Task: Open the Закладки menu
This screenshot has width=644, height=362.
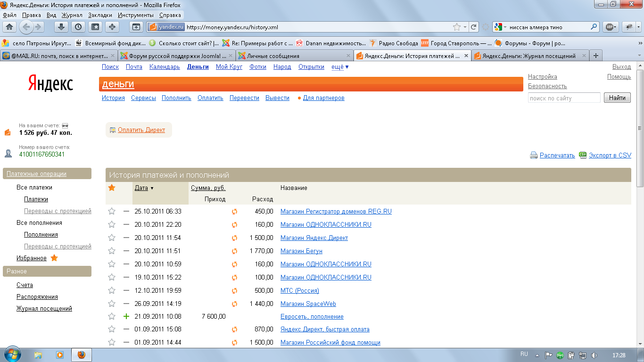Action: click(x=100, y=15)
